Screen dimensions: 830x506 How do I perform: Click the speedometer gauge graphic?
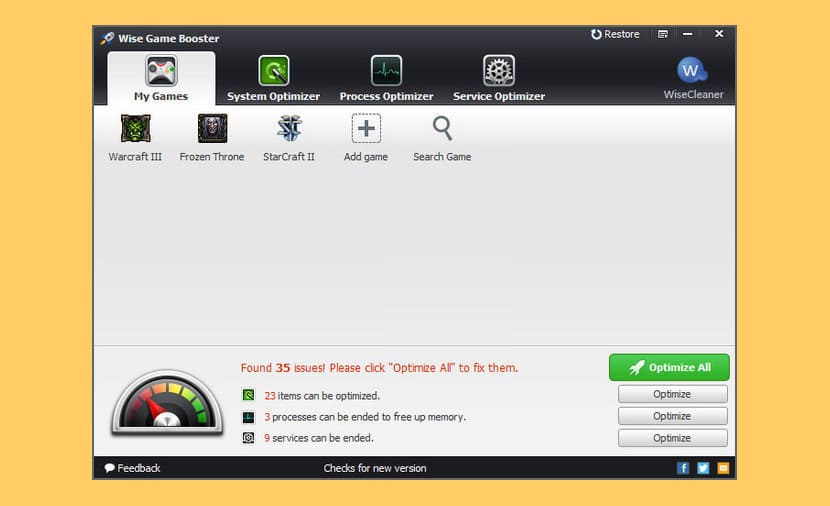coord(167,402)
